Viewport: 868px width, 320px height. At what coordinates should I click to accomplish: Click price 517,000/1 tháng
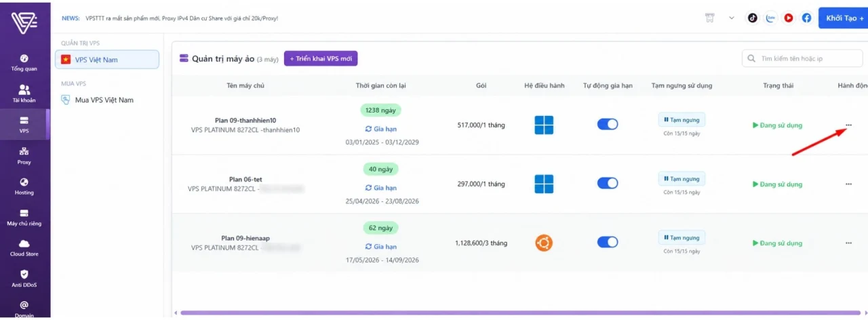click(481, 125)
